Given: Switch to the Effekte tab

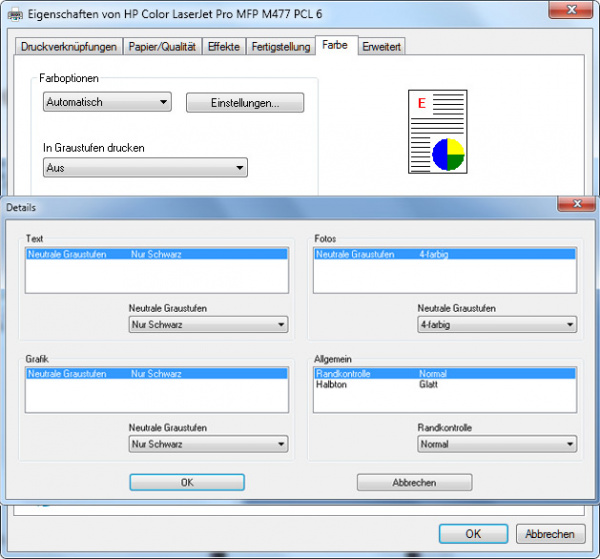Looking at the screenshot, I should [x=223, y=47].
